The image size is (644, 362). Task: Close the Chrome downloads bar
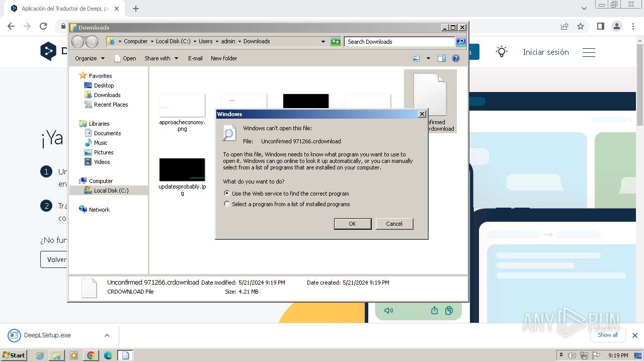pyautogui.click(x=635, y=335)
